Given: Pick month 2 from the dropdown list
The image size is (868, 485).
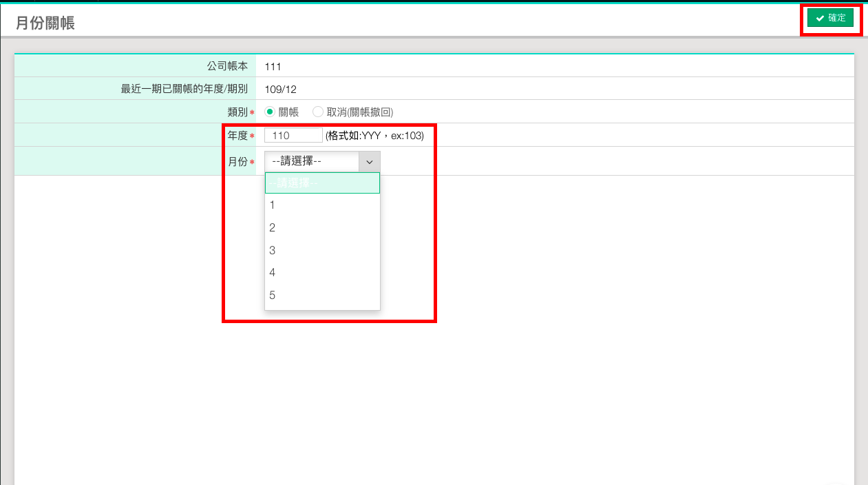Looking at the screenshot, I should pyautogui.click(x=322, y=228).
